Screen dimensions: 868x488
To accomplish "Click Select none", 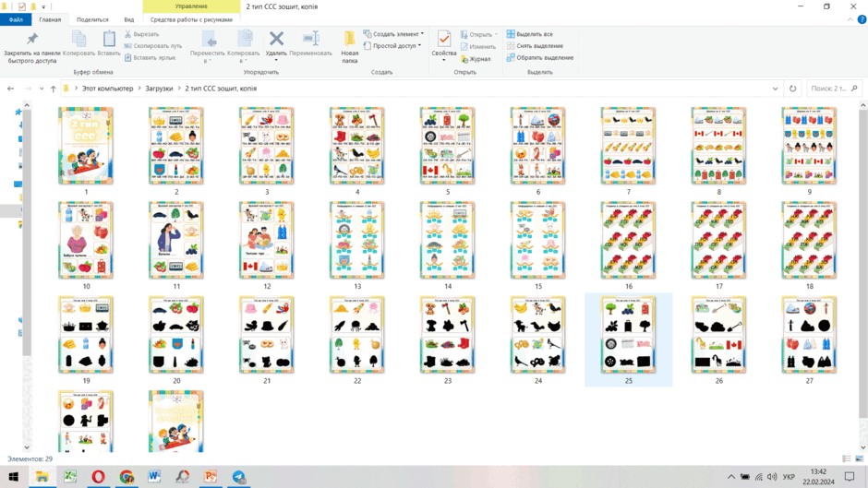I will 535,46.
